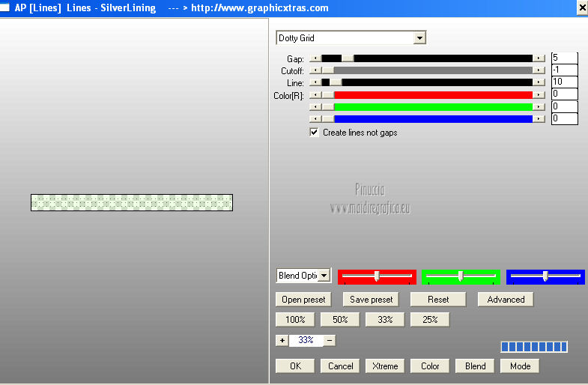This screenshot has height=385, width=588.
Task: Click the Gap slider left arrow
Action: coord(315,58)
